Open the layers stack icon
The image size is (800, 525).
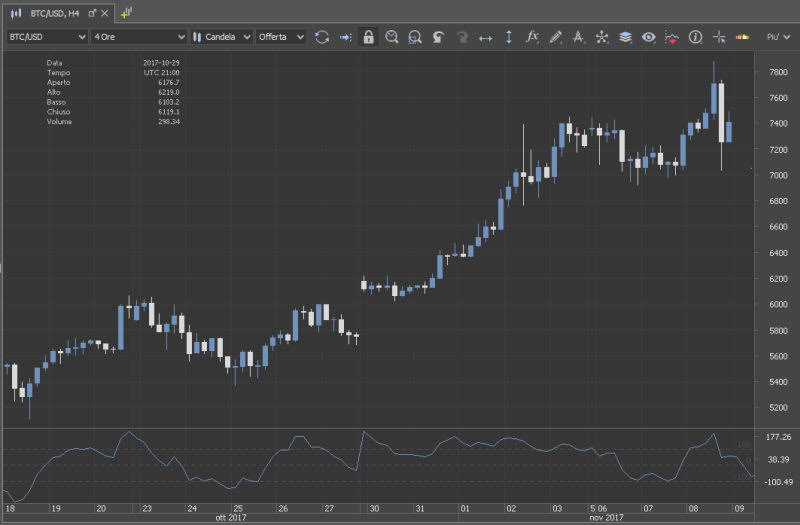(625, 37)
